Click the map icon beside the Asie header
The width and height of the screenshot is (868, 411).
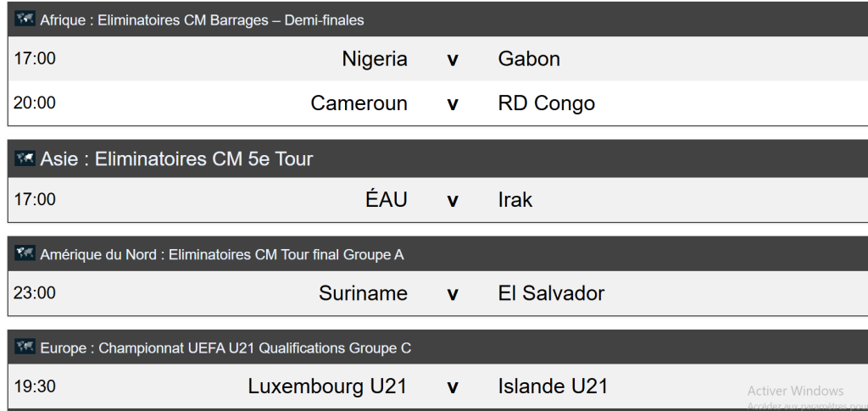tap(25, 158)
